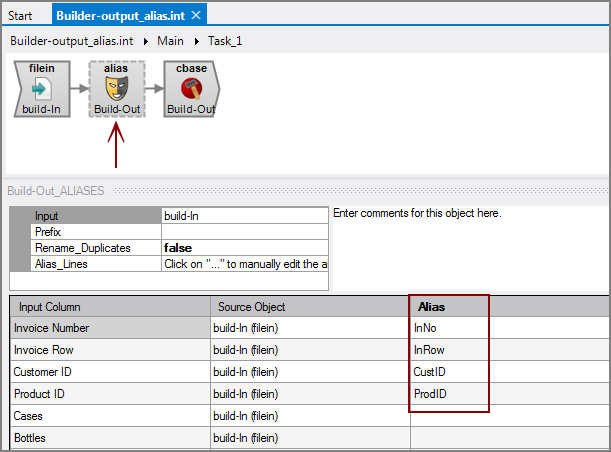Click the Build-Out_ALIASES panel title
This screenshot has height=452, width=611.
click(56, 191)
